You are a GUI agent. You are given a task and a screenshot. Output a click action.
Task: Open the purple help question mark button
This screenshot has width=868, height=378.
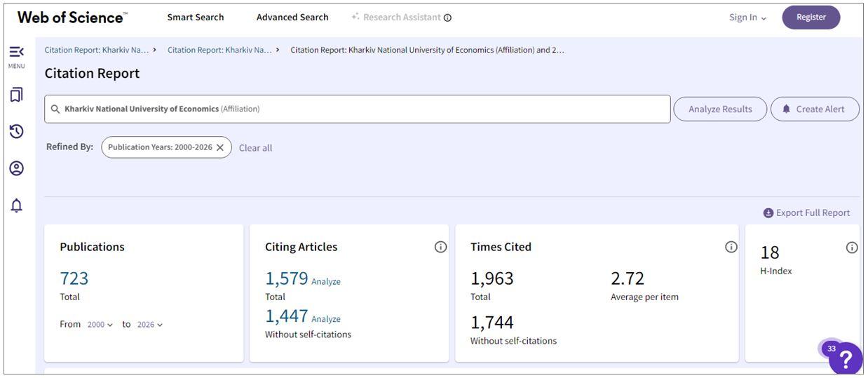[846, 359]
